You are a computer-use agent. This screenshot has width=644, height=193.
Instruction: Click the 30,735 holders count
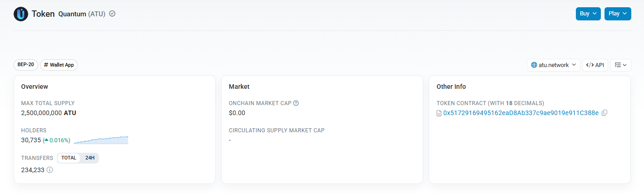pos(31,140)
